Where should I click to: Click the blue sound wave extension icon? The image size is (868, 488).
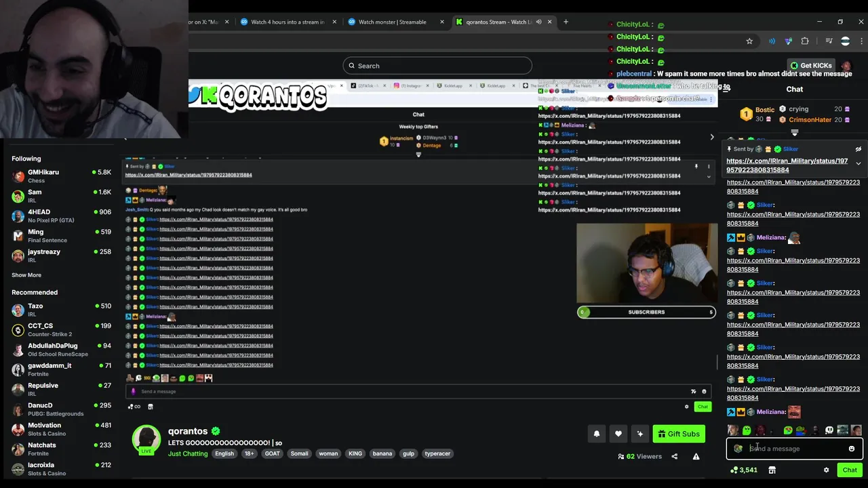coord(772,41)
